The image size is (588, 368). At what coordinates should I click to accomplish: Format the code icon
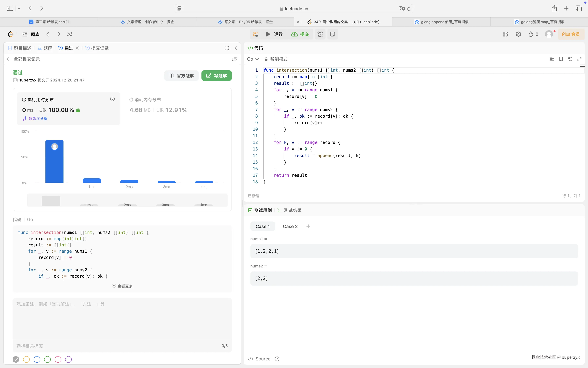point(552,59)
